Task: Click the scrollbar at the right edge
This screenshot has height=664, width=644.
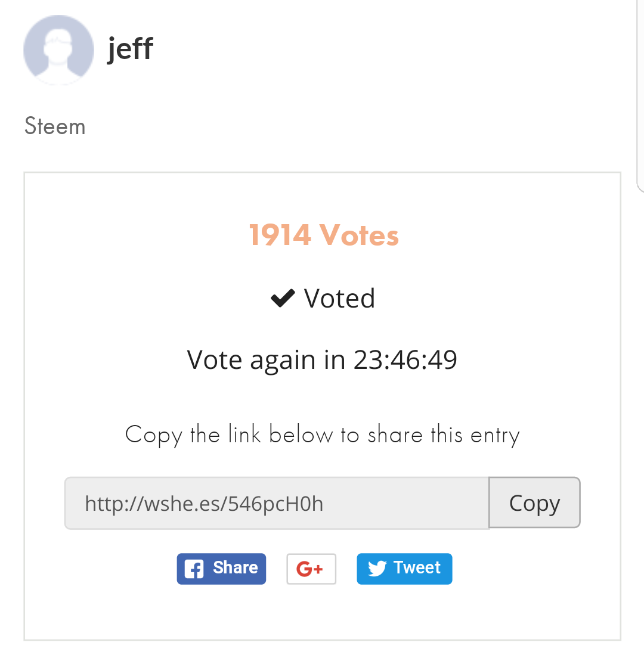Action: pyautogui.click(x=640, y=95)
